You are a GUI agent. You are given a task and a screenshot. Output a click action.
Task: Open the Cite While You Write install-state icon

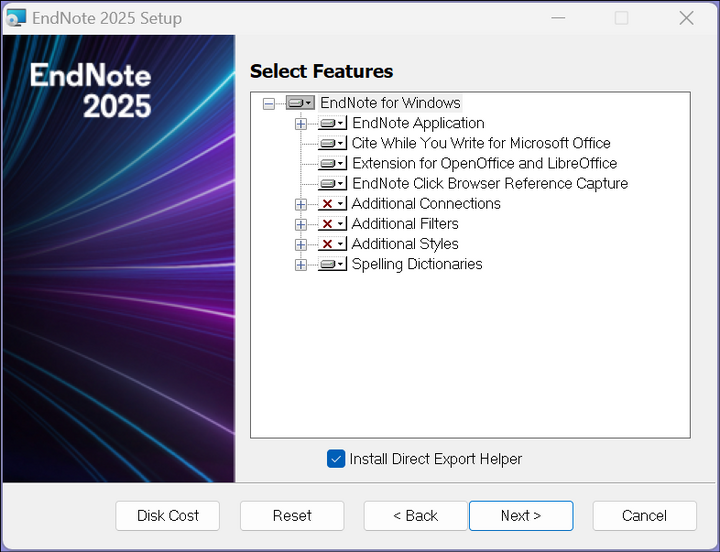click(332, 143)
